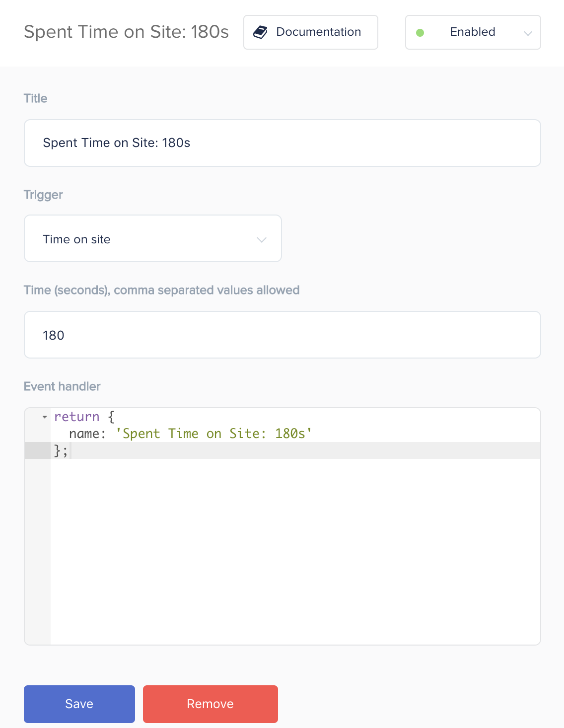The height and width of the screenshot is (728, 564).
Task: Click the empty area of the code editor
Action: (295, 551)
